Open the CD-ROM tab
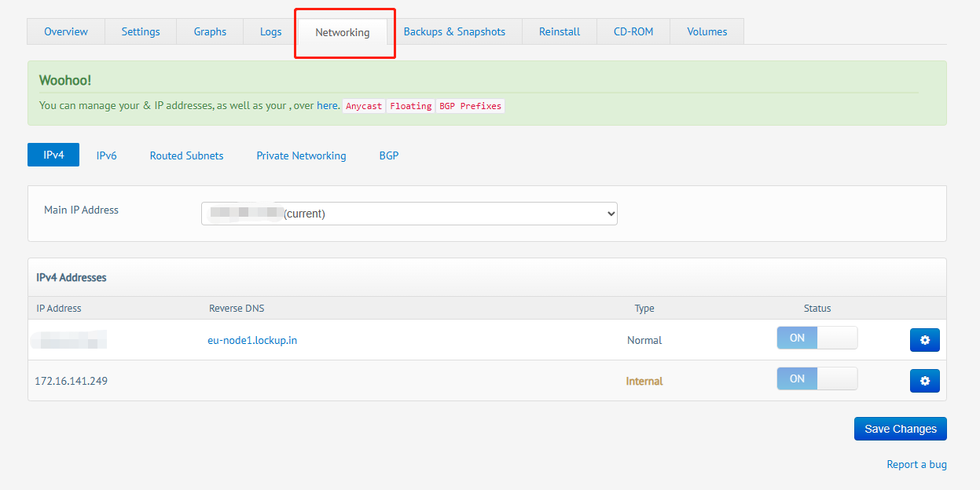Viewport: 980px width, 490px height. [633, 32]
